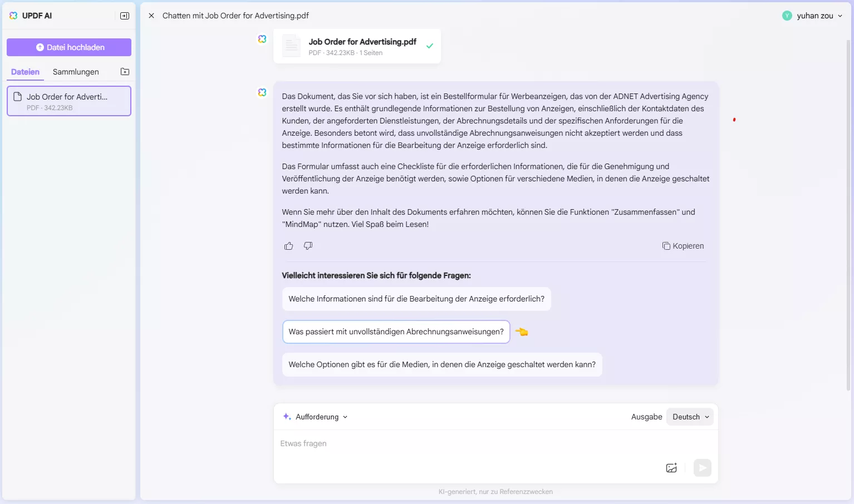Click the yuhan zou user avatar

point(787,16)
